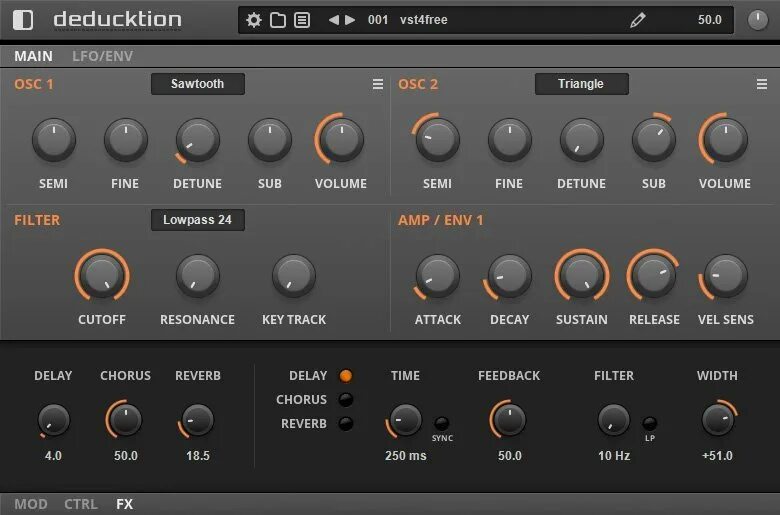780x515 pixels.
Task: Toggle the DELAY effect on/off LED
Action: pyautogui.click(x=346, y=376)
